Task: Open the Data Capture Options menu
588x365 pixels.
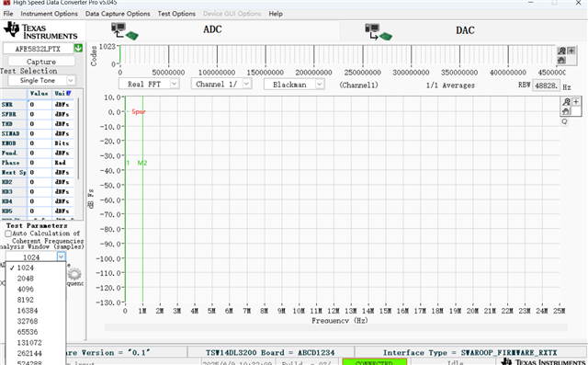Action: click(x=118, y=14)
